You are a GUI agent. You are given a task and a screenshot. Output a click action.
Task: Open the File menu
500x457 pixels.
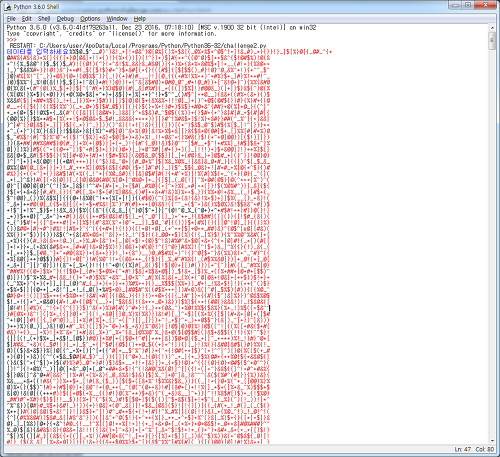(x=11, y=19)
